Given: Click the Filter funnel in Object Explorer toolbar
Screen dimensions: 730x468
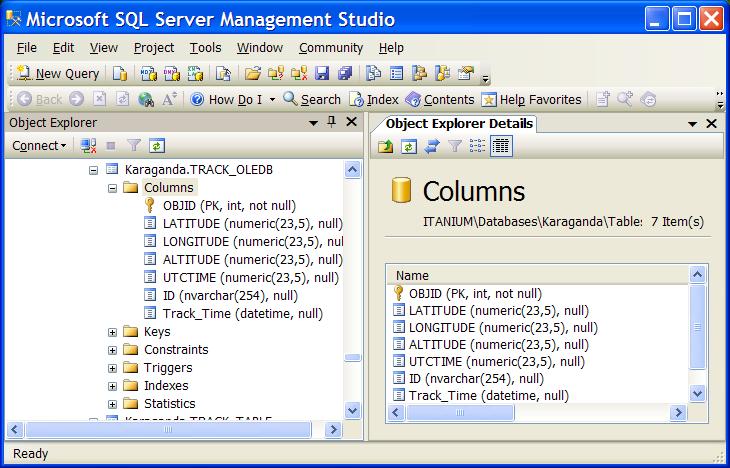Looking at the screenshot, I should pos(134,146).
